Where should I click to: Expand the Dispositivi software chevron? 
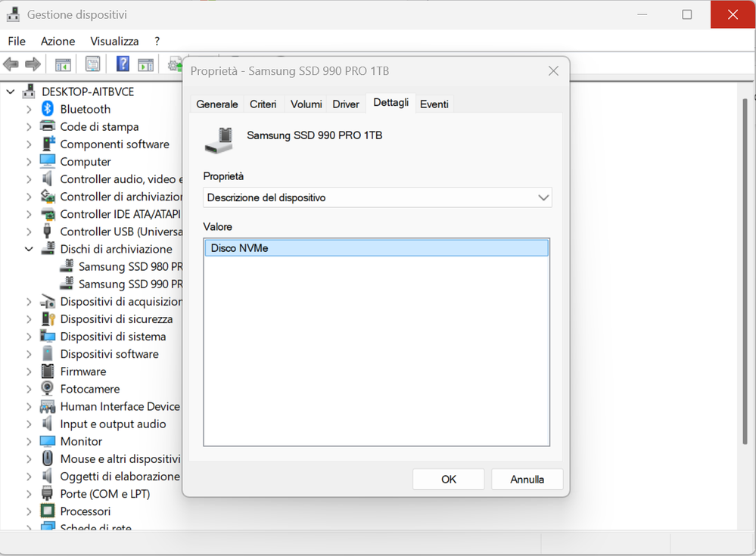coord(29,354)
